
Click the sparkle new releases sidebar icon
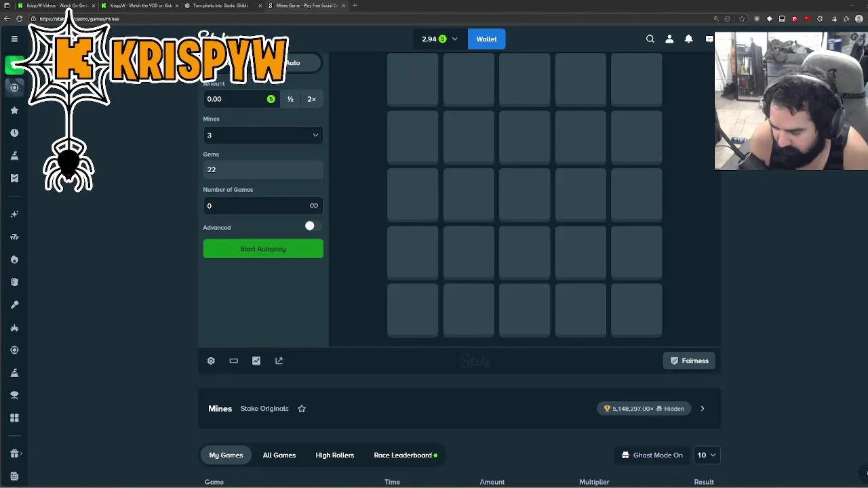click(14, 214)
